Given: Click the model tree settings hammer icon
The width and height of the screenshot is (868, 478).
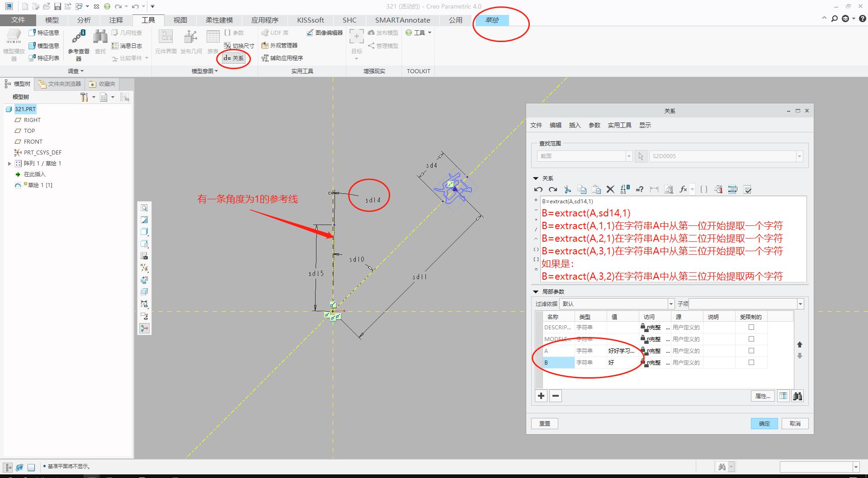Looking at the screenshot, I should (x=84, y=97).
